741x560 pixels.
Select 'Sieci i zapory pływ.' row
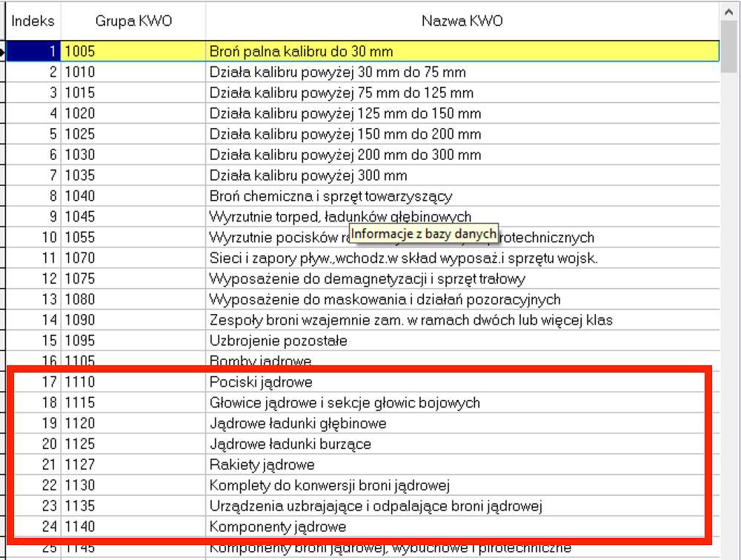363,258
